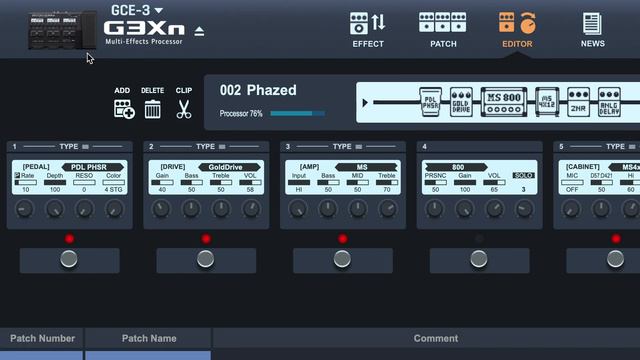640x360 pixels.
Task: Open TYPE selector for effect slot 3
Action: [347, 147]
